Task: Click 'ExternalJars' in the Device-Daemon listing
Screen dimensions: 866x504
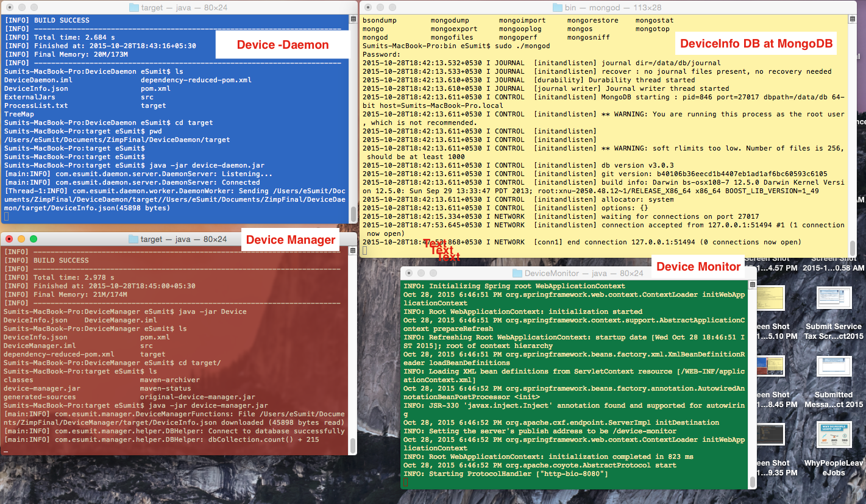Action: (x=29, y=97)
